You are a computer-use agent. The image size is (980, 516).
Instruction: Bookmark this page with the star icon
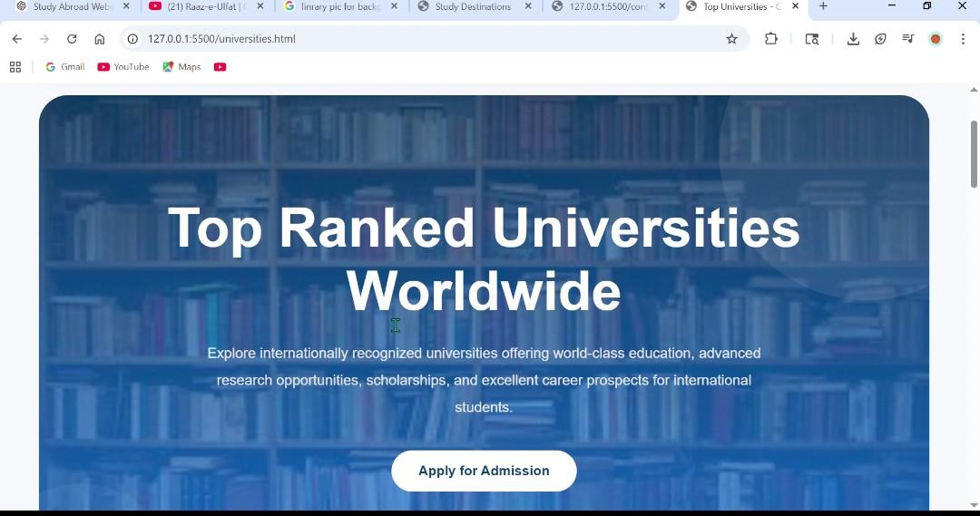pos(732,39)
